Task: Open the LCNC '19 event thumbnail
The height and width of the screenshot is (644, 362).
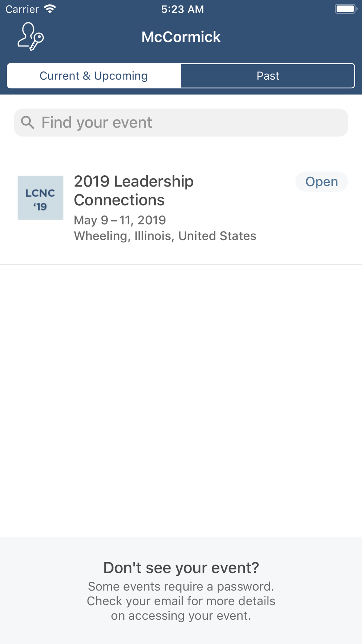Action: pyautogui.click(x=41, y=198)
